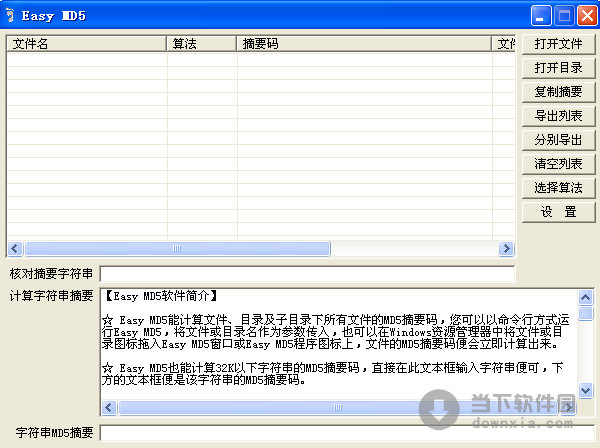Choose 分别导出 to export separately
Viewport: 600px width, 448px height.
pos(558,140)
